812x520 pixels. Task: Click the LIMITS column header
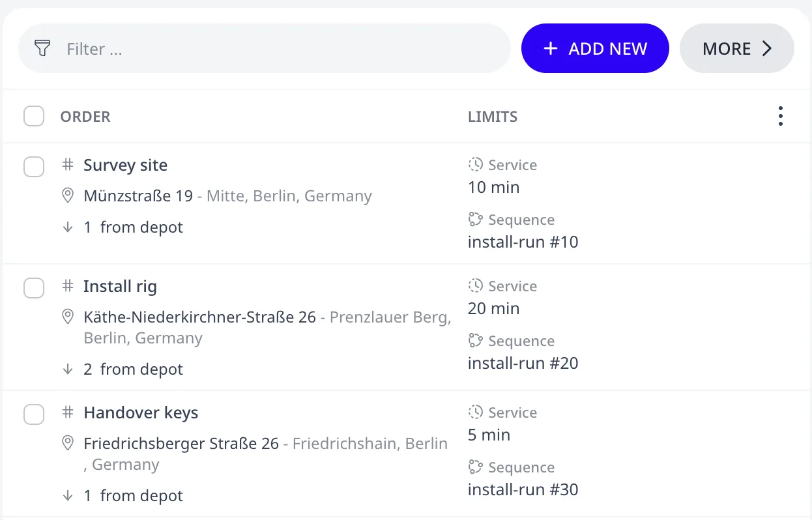[493, 117]
